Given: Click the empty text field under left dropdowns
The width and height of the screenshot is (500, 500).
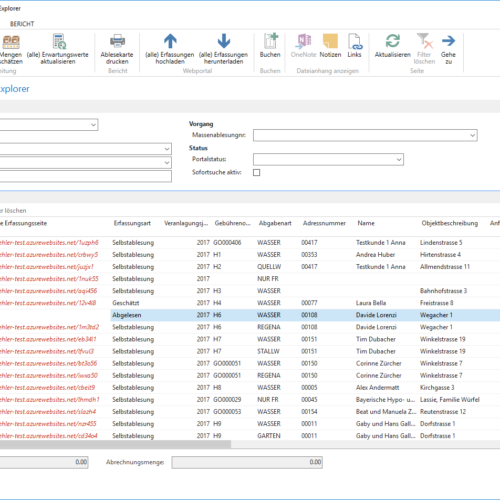Looking at the screenshot, I should [x=86, y=176].
